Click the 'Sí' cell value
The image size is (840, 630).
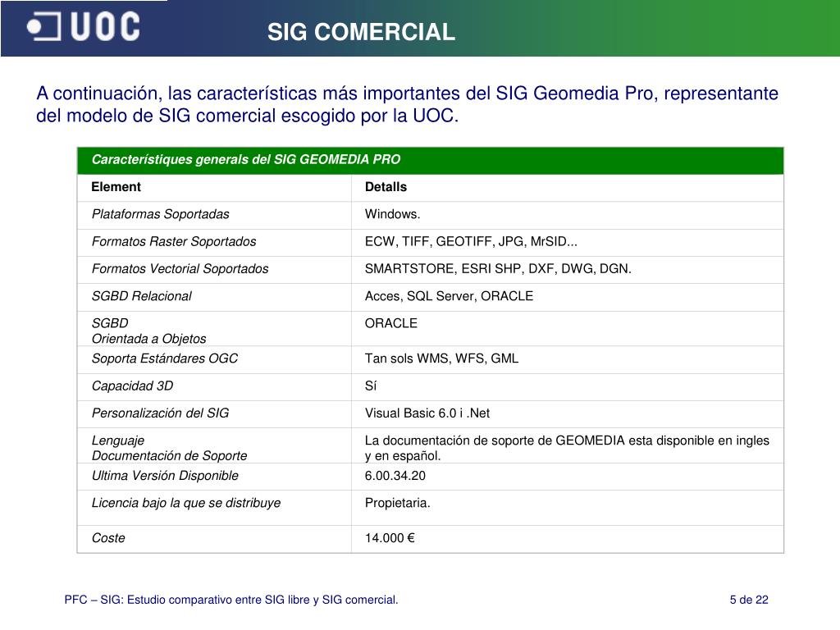pyautogui.click(x=371, y=386)
